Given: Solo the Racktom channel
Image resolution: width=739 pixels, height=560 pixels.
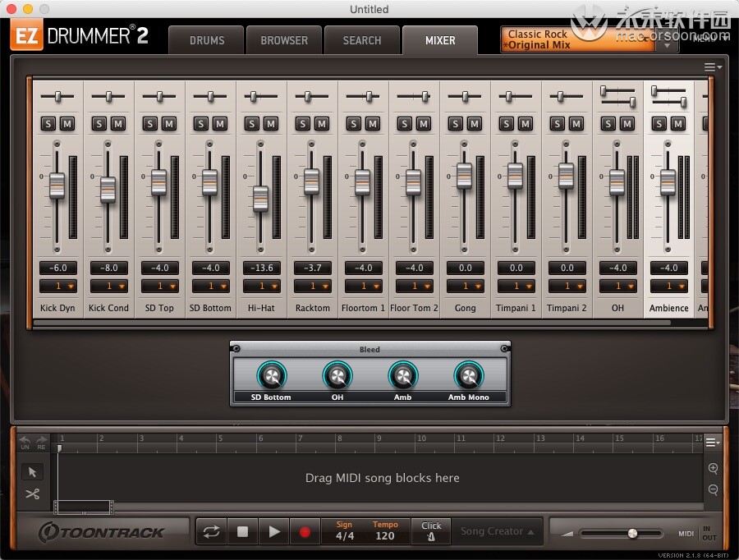Looking at the screenshot, I should 302,124.
